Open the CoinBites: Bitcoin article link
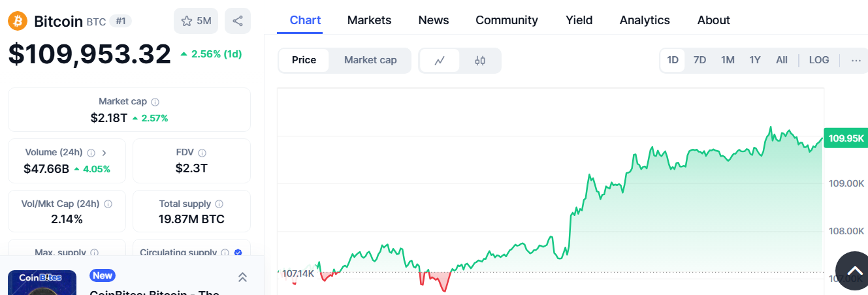Screen dimensions: 868x295 click(154, 291)
